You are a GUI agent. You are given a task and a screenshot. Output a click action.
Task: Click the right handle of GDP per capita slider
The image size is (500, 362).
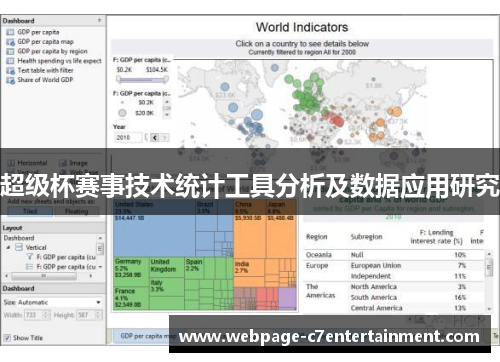[166, 79]
